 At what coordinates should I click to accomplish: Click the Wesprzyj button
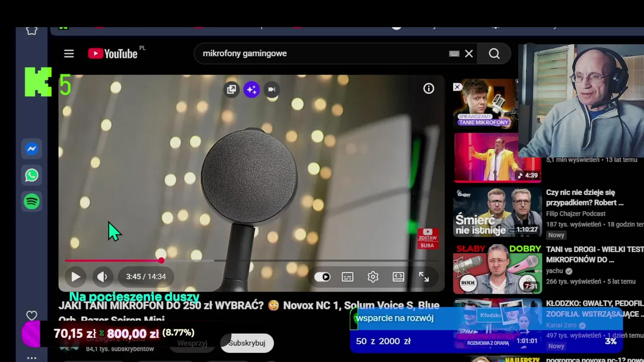[x=192, y=343]
